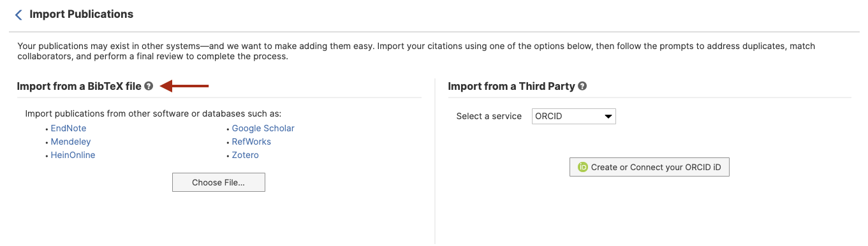This screenshot has height=246, width=868.
Task: Click the Choose File... button
Action: click(x=218, y=182)
